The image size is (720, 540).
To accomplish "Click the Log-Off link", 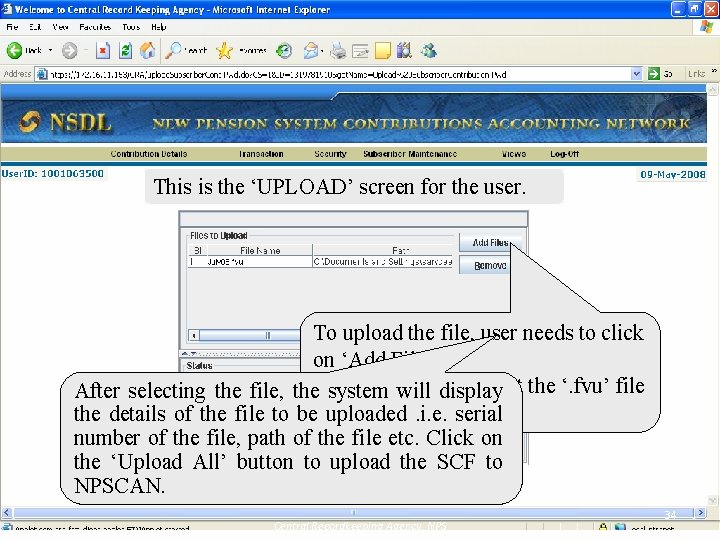I will coord(564,154).
